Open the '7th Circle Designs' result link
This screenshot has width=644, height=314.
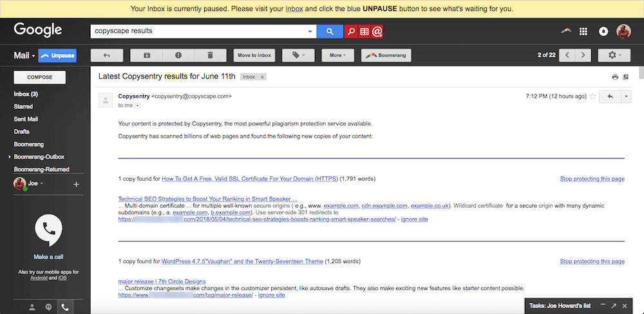[162, 282]
